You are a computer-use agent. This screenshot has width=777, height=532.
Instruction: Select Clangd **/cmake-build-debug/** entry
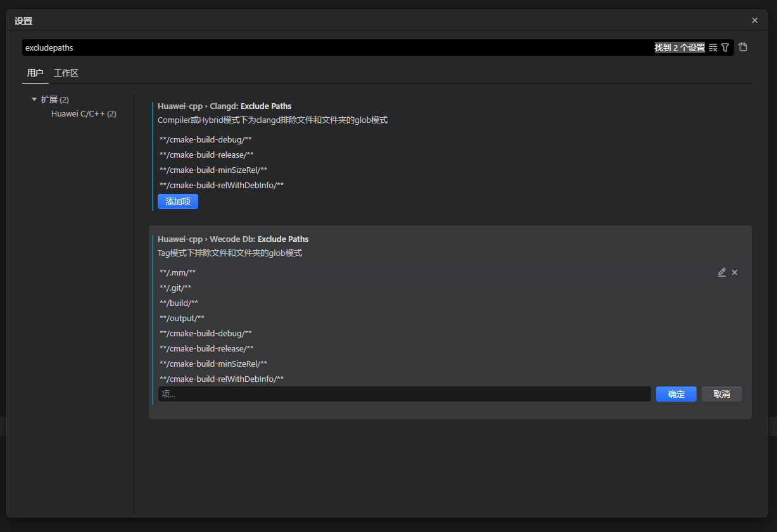pos(206,139)
